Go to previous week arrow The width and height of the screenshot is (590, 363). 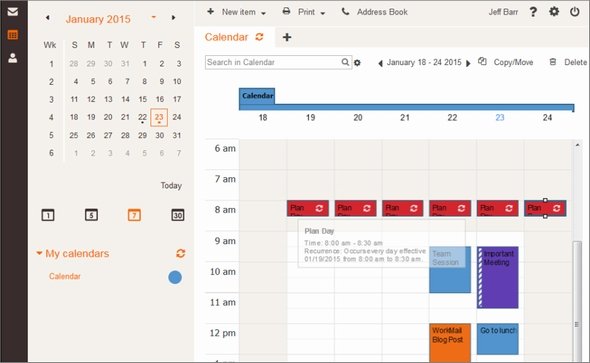pos(380,63)
